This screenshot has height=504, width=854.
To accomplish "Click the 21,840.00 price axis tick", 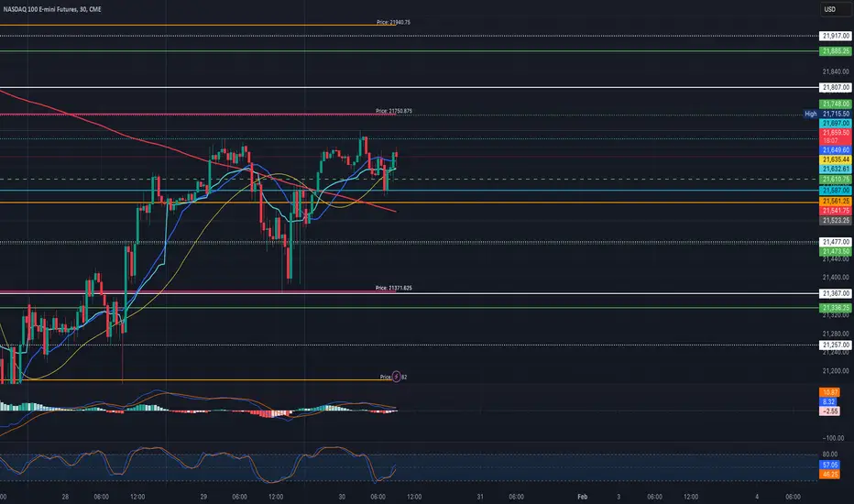I will [x=836, y=71].
